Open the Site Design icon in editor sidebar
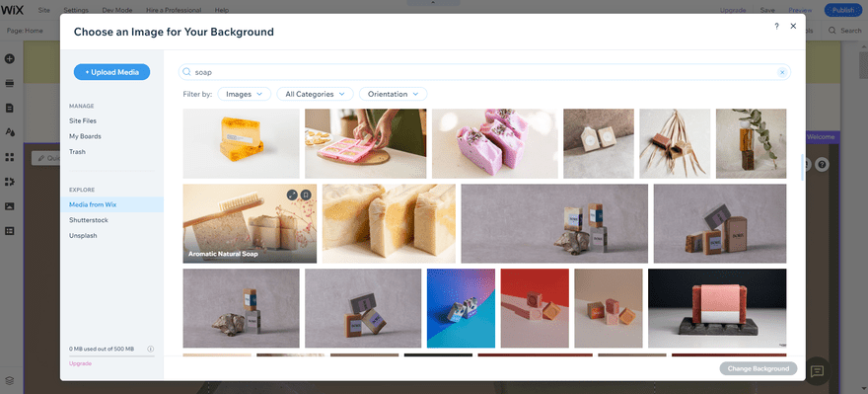Viewport: 868px width, 394px height. click(x=10, y=132)
